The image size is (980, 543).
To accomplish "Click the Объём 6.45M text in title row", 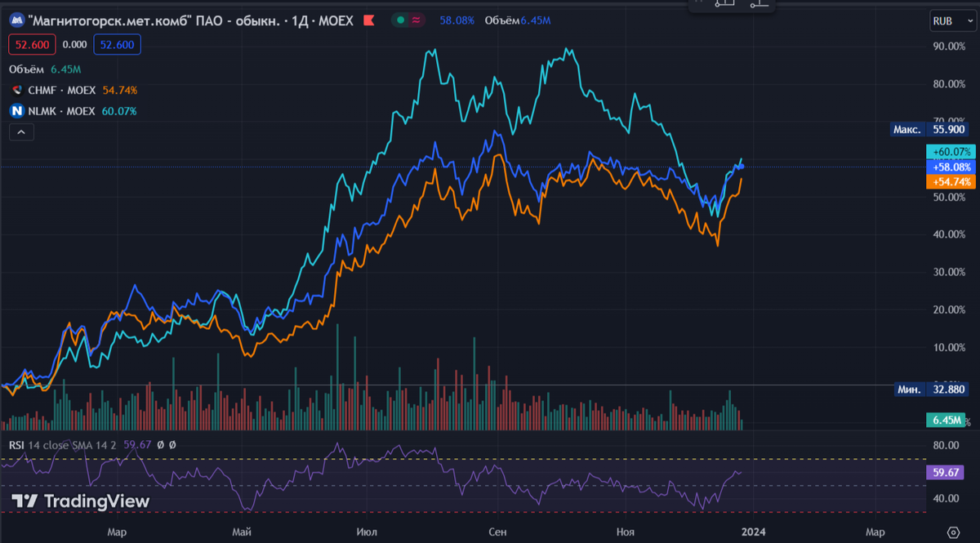I will 519,20.
